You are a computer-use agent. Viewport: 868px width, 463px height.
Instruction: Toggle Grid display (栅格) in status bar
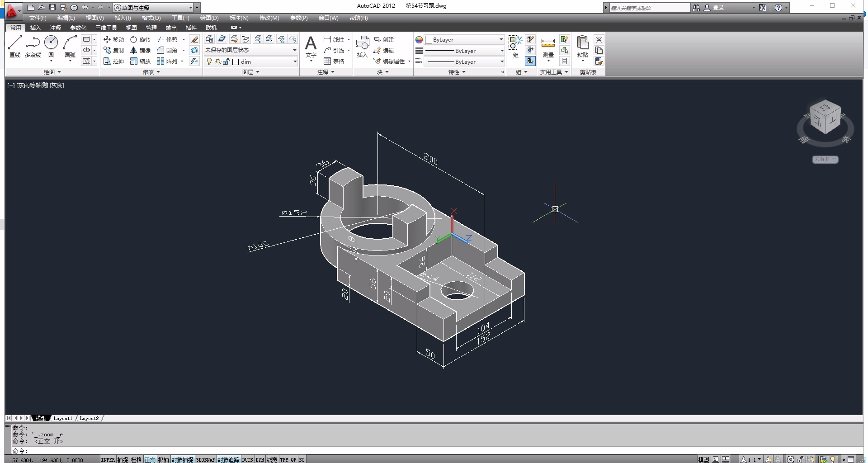point(136,459)
